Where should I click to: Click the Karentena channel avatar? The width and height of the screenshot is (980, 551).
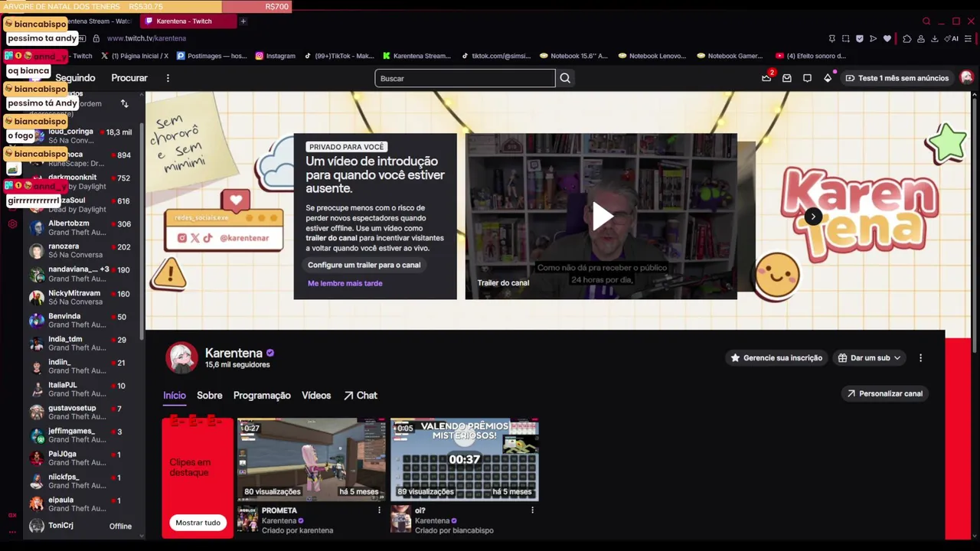pos(182,358)
